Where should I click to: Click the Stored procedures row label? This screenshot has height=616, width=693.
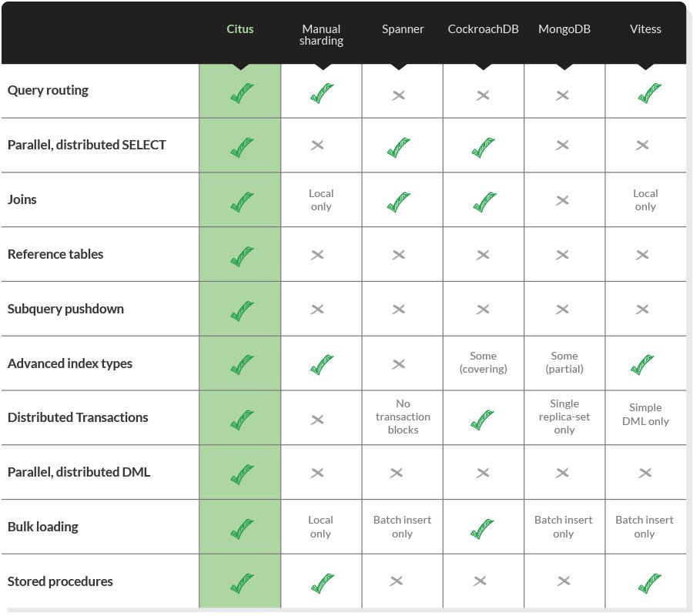(x=60, y=581)
